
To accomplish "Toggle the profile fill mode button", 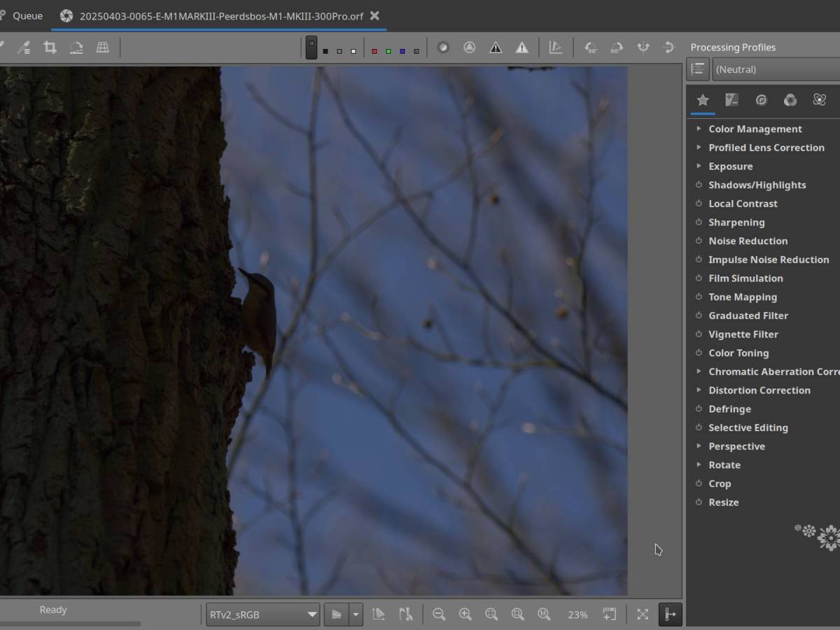I will click(x=698, y=69).
